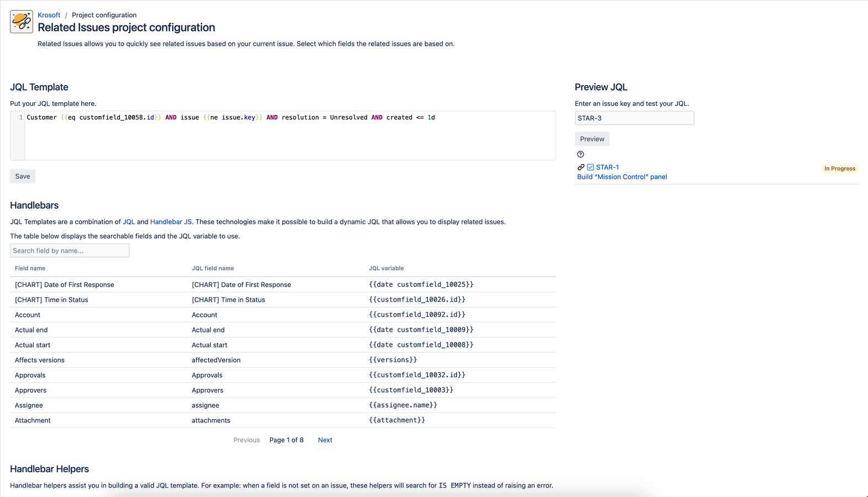
Task: Select the {{assignee.name}} variable
Action: click(x=403, y=405)
